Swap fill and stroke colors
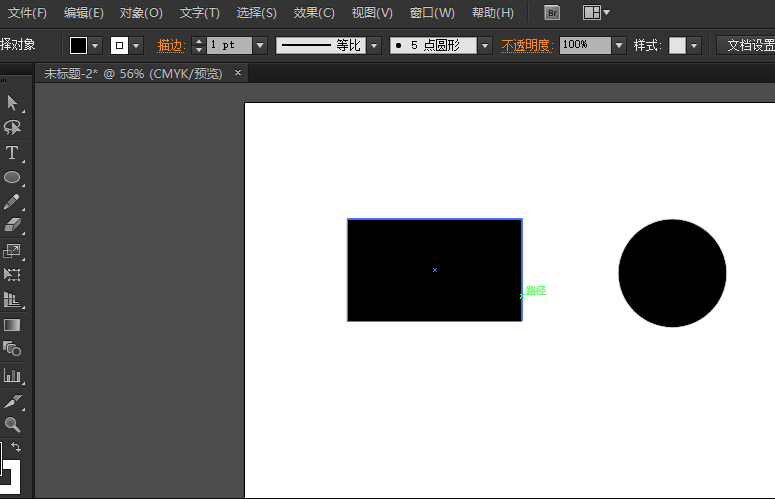Viewport: 775px width, 499px height. pyautogui.click(x=16, y=447)
